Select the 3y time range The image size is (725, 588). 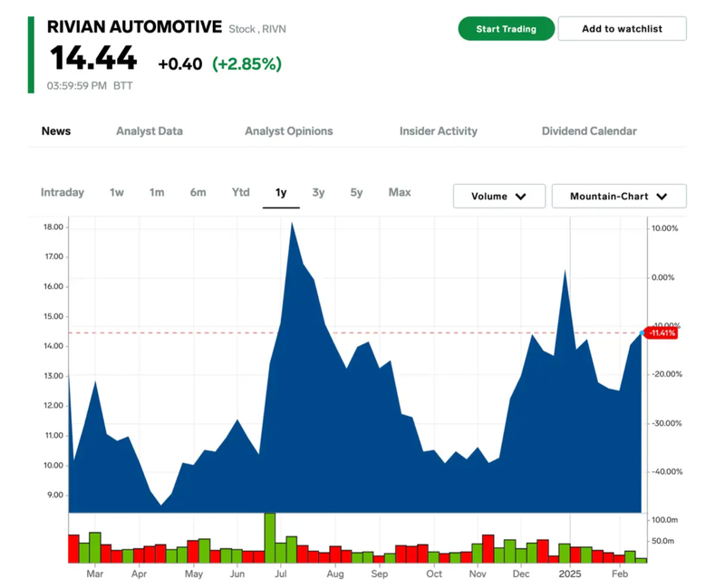[318, 192]
